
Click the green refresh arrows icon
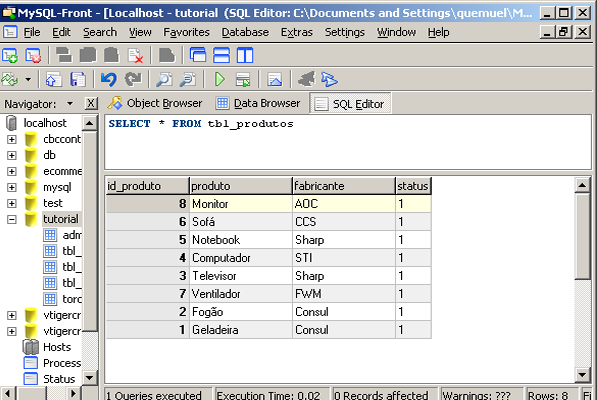coord(10,80)
